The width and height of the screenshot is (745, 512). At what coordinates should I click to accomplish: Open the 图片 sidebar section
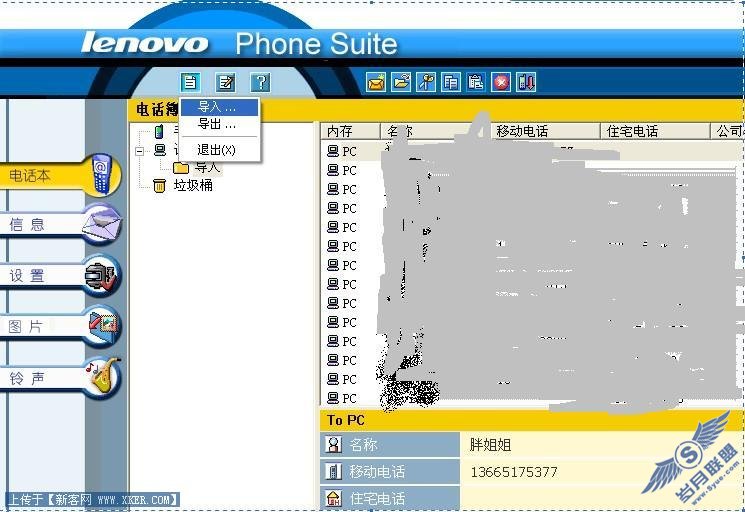click(60, 326)
